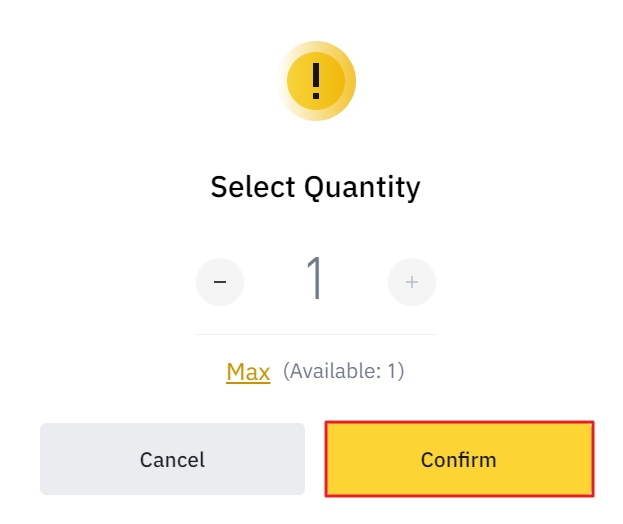623x524 pixels.
Task: Add one to the quantity
Action: [411, 282]
